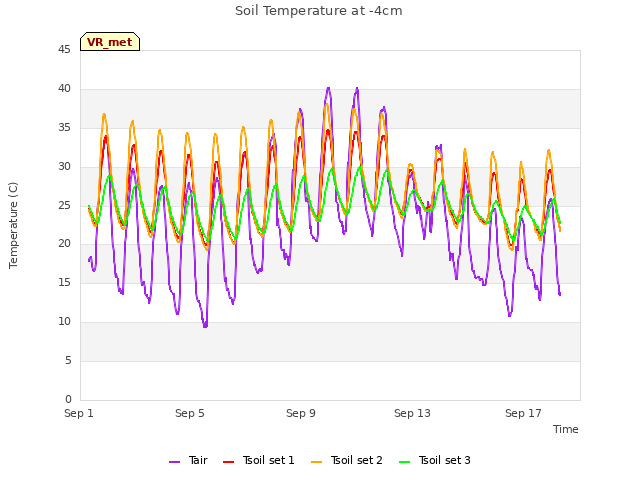Click the 45 y-axis tick label
This screenshot has width=640, height=480.
pyautogui.click(x=64, y=50)
